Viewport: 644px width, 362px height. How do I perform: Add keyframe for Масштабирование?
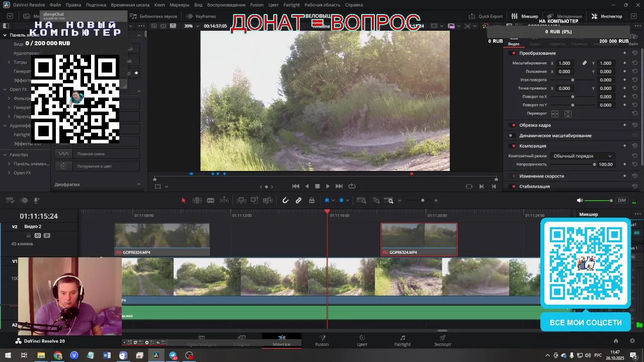click(x=625, y=63)
